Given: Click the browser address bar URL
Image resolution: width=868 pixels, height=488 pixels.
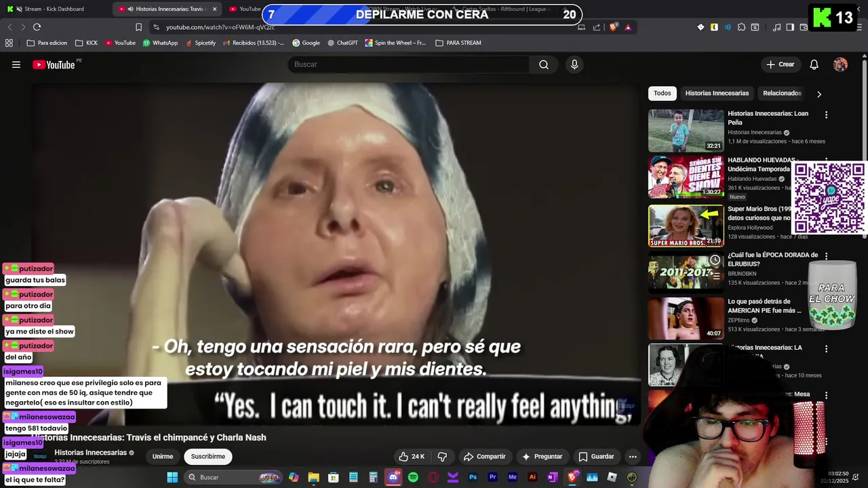Looking at the screenshot, I should 220,27.
